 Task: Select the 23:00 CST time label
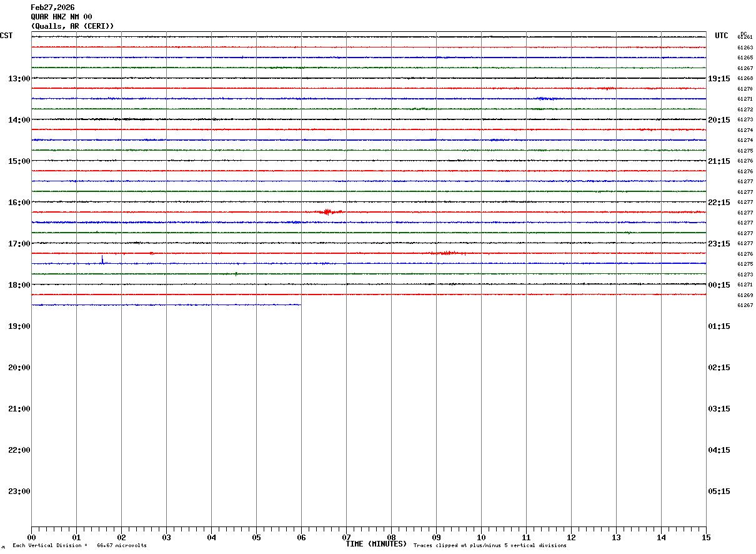(19, 491)
